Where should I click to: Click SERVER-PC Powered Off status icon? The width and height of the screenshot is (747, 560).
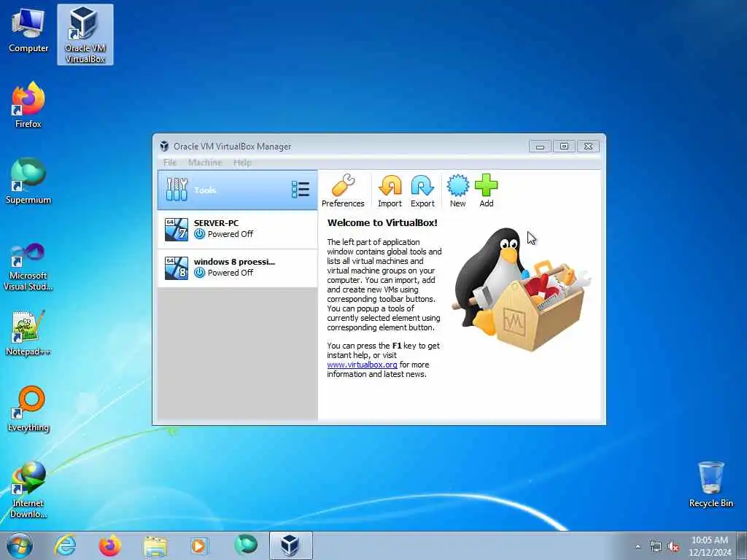[x=200, y=234]
